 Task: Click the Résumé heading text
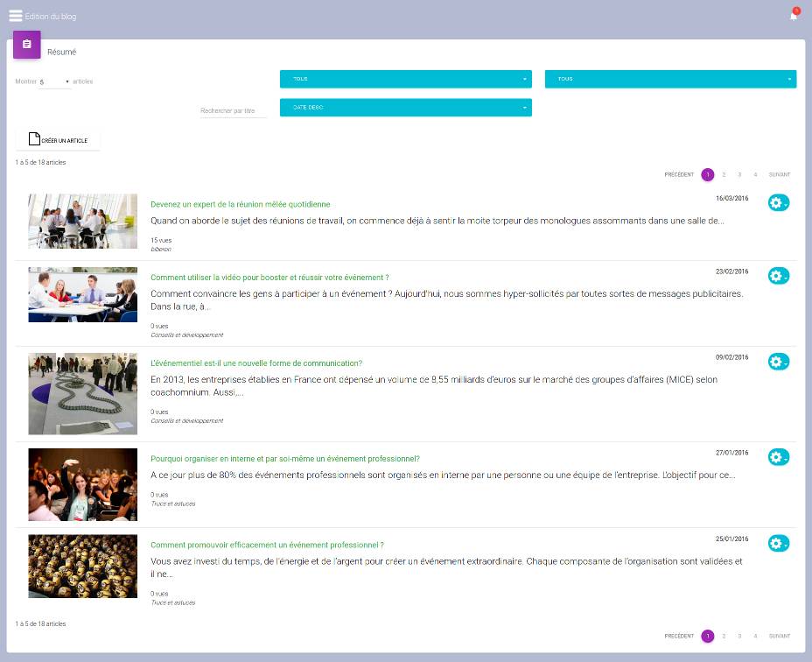point(61,52)
